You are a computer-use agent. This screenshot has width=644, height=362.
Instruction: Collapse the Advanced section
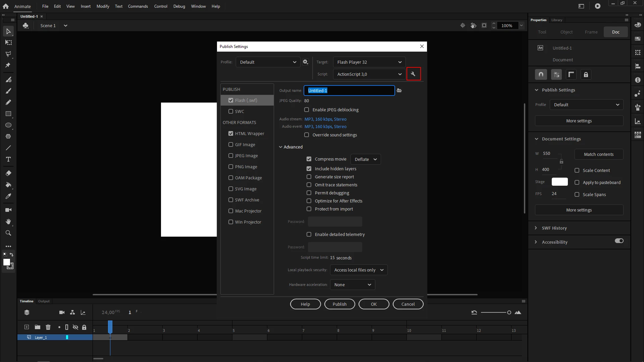[281, 147]
